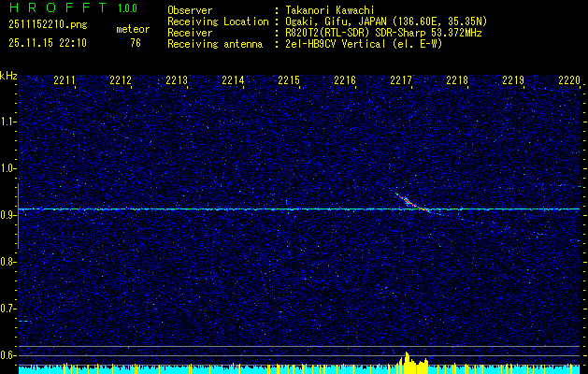Click the 0.6 frequency axis label
This screenshot has height=374, width=588.
click(7, 355)
